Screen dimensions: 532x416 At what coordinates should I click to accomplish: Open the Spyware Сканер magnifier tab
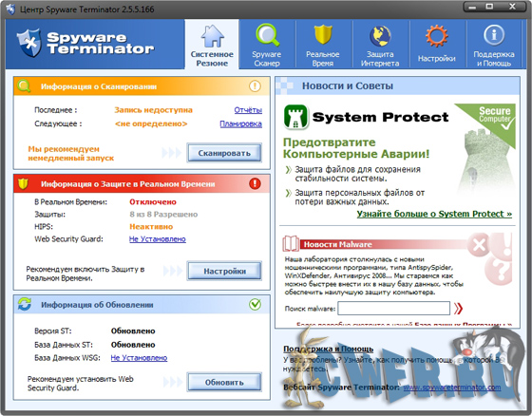point(267,45)
